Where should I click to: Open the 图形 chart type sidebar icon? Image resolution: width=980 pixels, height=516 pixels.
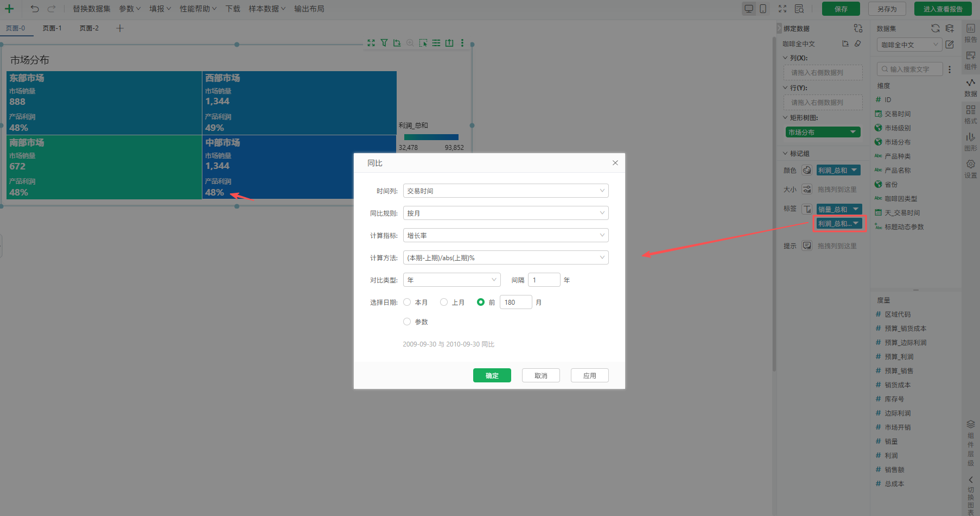tap(970, 141)
